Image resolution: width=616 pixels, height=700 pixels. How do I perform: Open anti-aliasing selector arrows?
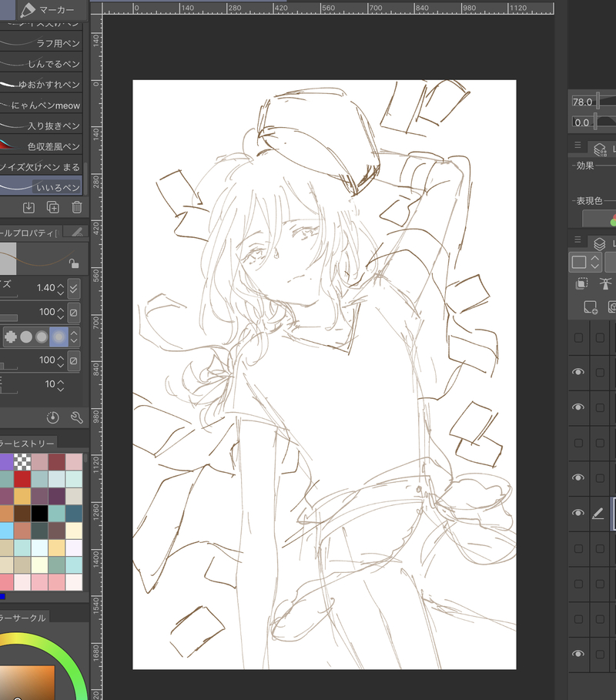[74, 337]
